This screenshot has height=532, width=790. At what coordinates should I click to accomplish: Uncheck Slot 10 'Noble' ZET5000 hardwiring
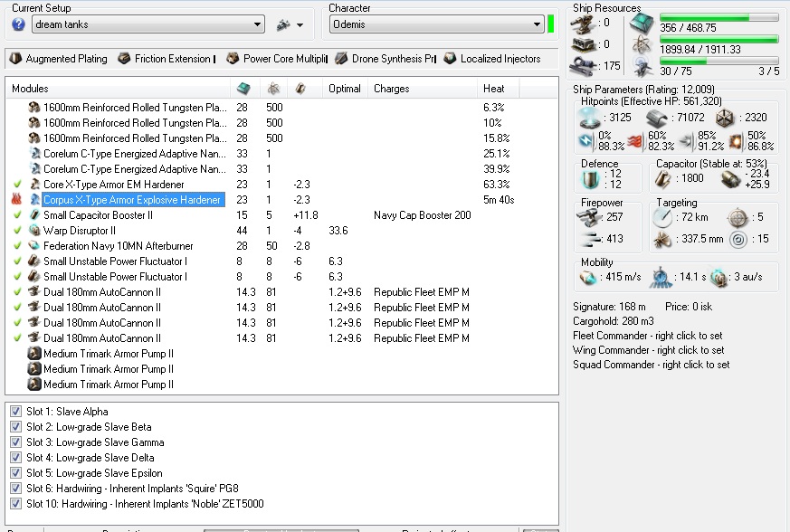(x=15, y=504)
